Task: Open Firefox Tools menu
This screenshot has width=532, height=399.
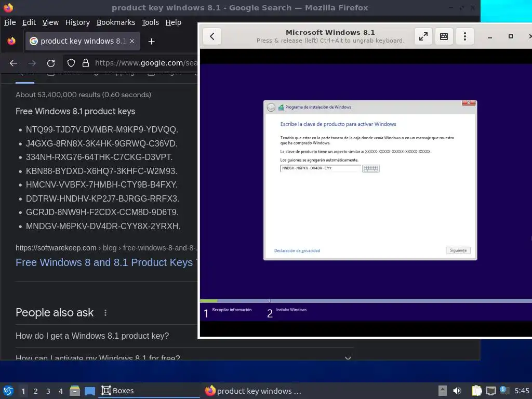Action: tap(150, 22)
